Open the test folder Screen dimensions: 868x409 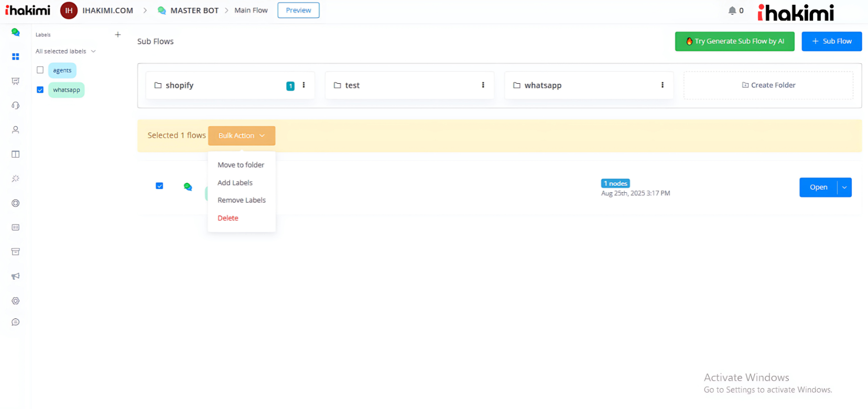coord(352,85)
